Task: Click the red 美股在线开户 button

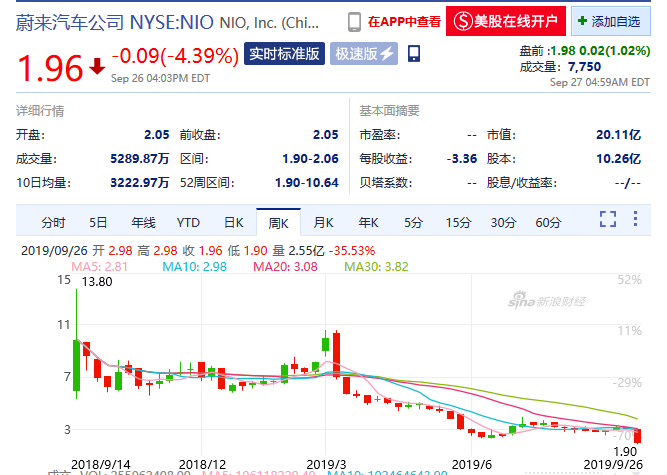Action: [506, 21]
